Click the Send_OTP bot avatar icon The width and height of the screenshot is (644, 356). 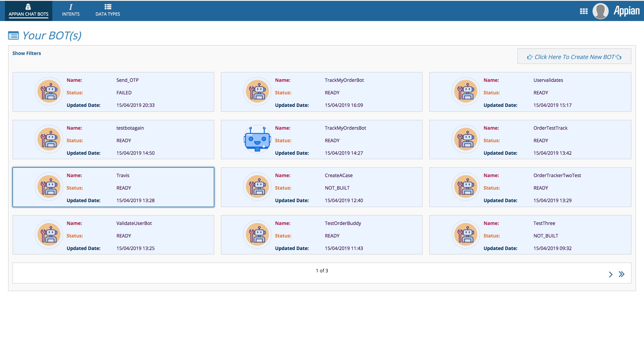pyautogui.click(x=49, y=91)
